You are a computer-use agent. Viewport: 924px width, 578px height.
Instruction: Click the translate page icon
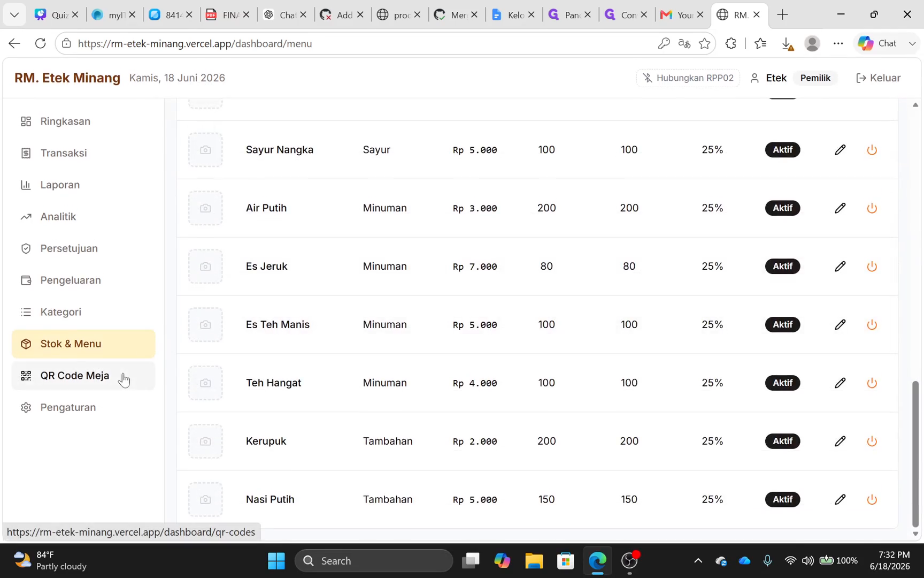point(684,44)
